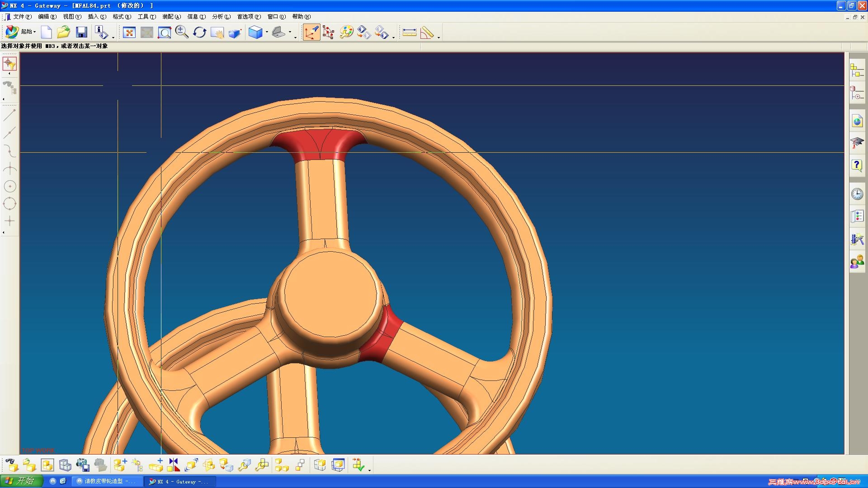Image resolution: width=868 pixels, height=488 pixels.
Task: Click the check clearances green checkmark icon
Action: pos(359,465)
